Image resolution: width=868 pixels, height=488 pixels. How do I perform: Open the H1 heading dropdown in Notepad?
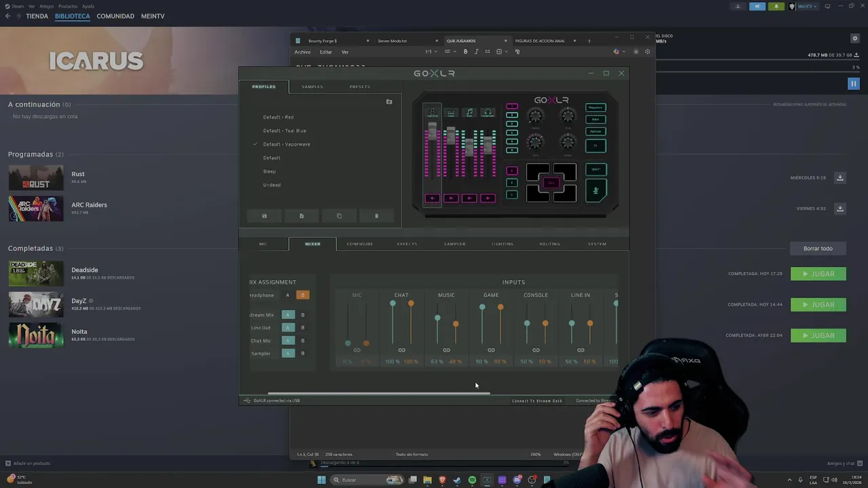[430, 52]
